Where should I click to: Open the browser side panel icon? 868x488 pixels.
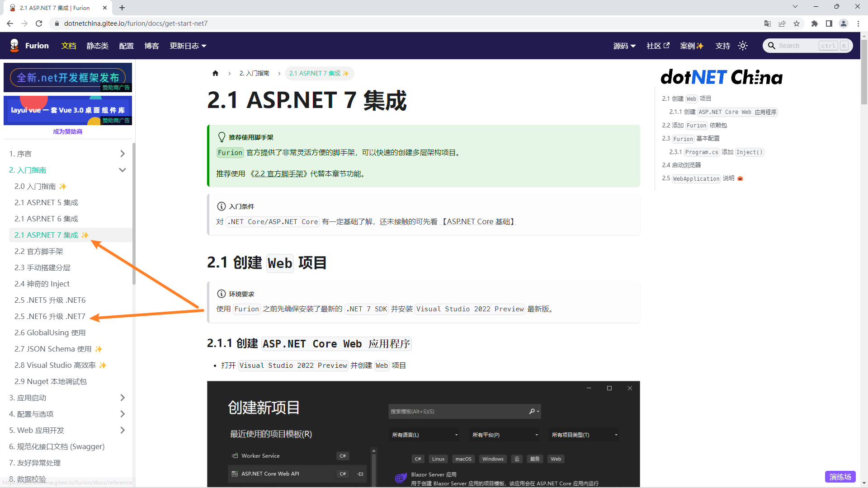pyautogui.click(x=829, y=23)
